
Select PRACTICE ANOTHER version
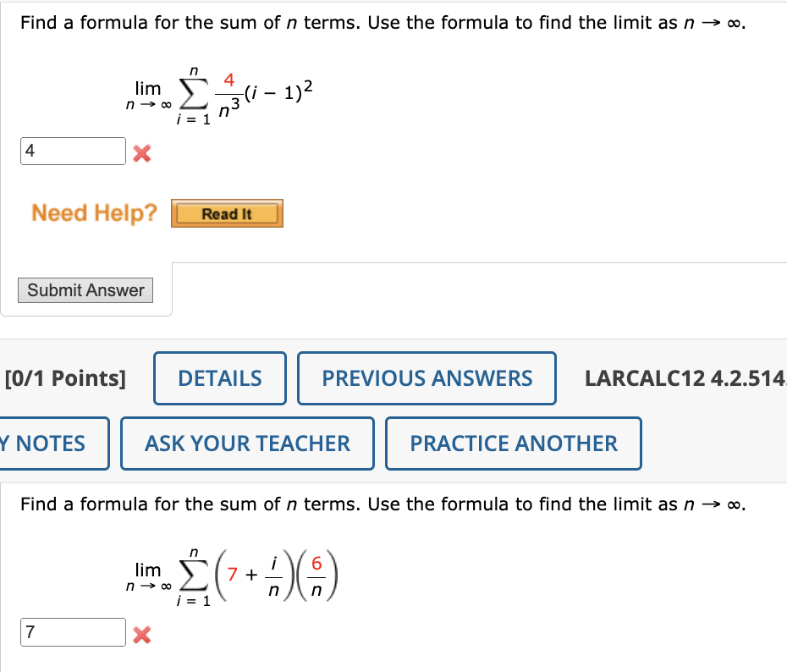(513, 443)
